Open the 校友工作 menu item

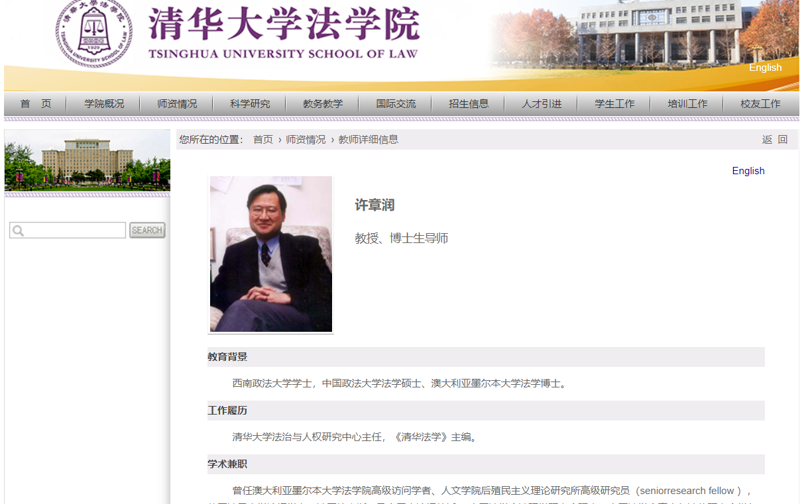pyautogui.click(x=760, y=104)
